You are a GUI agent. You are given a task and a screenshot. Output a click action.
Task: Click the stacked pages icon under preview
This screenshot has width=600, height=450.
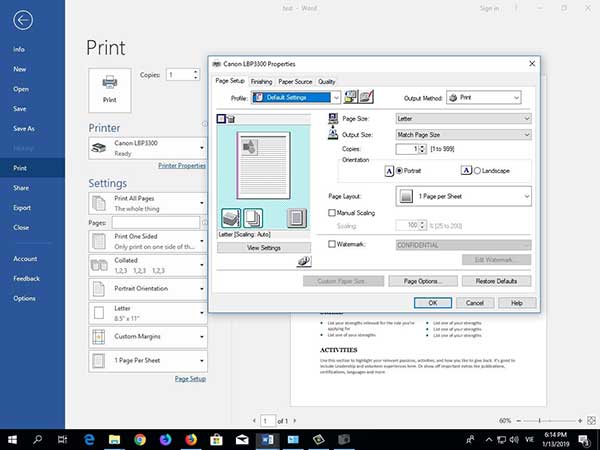pyautogui.click(x=253, y=218)
